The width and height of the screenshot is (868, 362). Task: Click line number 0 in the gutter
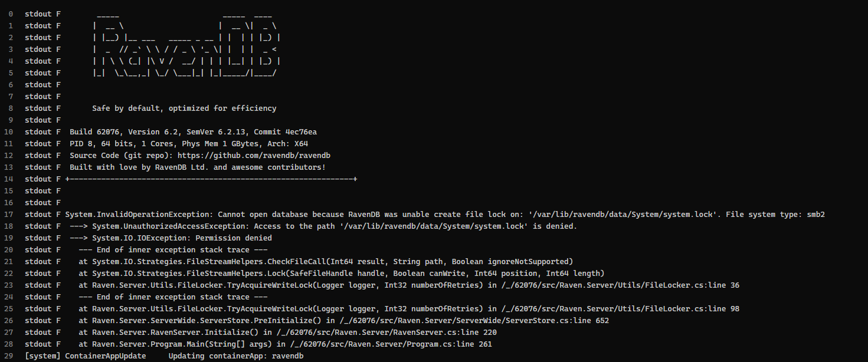pos(11,14)
